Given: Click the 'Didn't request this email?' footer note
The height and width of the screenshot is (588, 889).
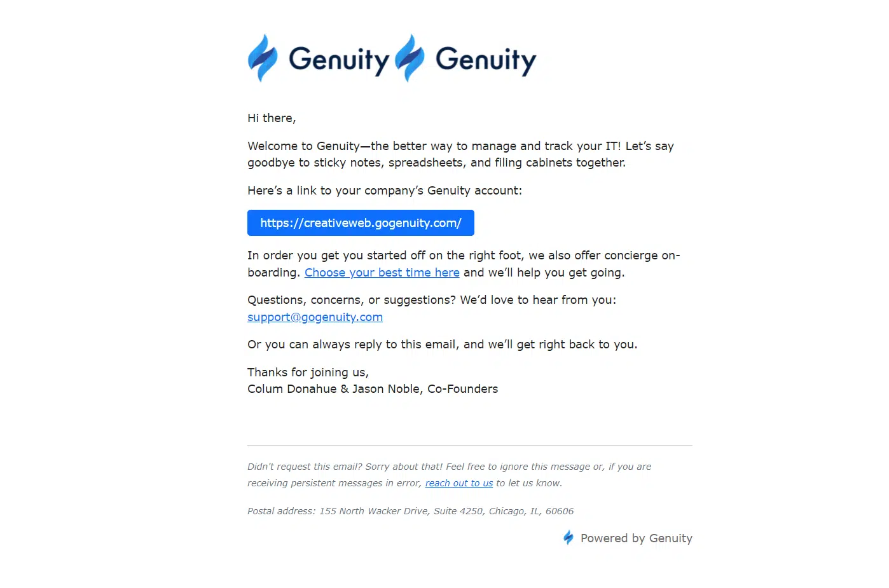Looking at the screenshot, I should click(449, 475).
